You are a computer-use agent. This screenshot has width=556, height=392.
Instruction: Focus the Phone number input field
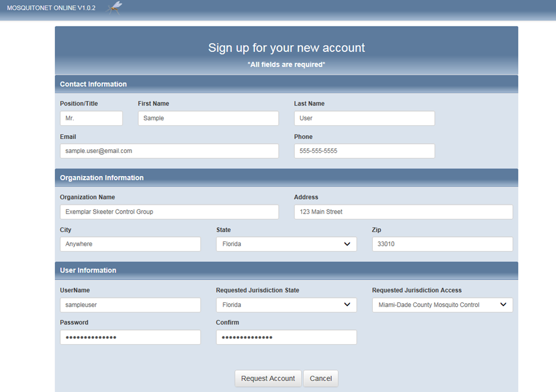coord(364,151)
